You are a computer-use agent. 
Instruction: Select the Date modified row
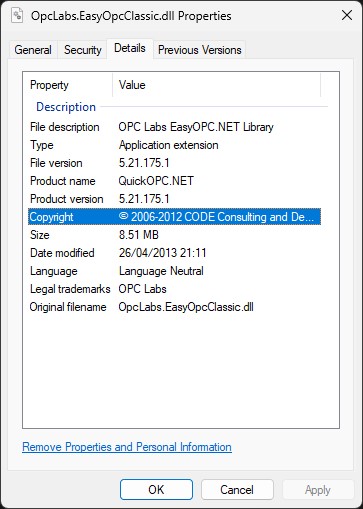(x=174, y=253)
